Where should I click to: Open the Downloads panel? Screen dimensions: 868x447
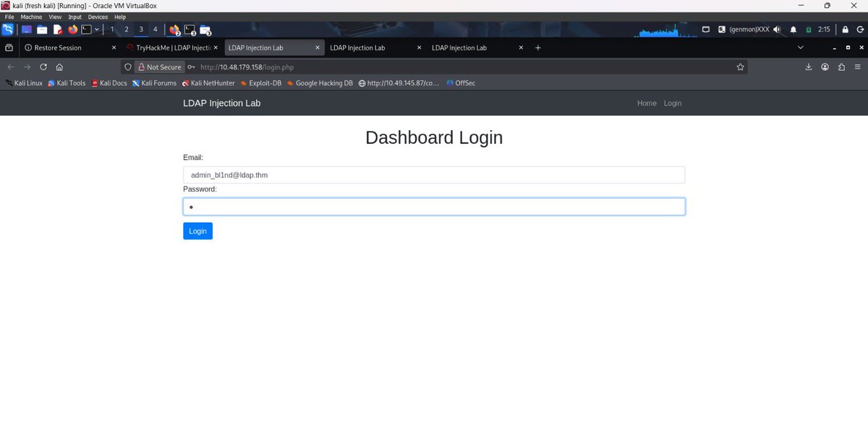click(x=809, y=67)
